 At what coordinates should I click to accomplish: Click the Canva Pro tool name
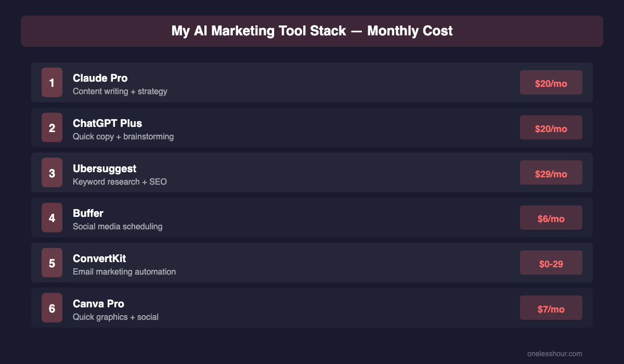click(99, 304)
